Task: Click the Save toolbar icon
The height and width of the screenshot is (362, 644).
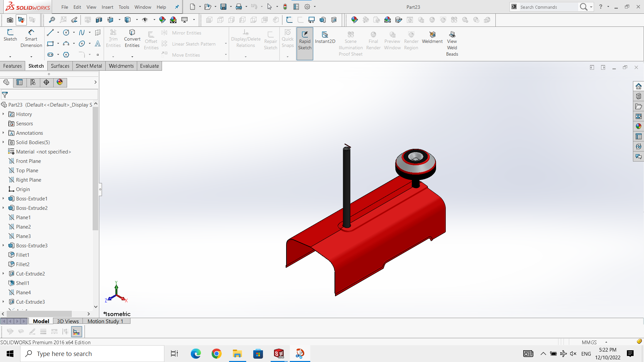Action: point(223,7)
